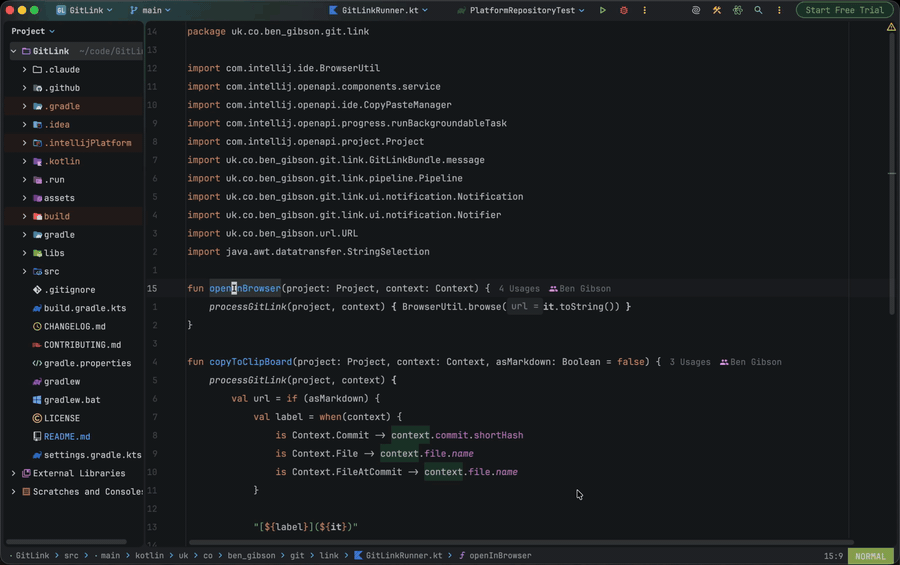Open build.gradle.kts from the project tree
900x565 pixels.
pyautogui.click(x=84, y=308)
